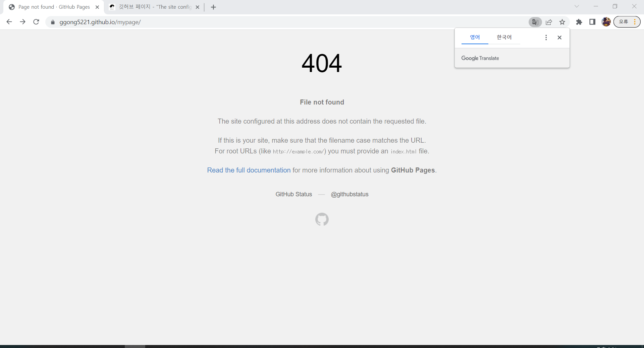Click the GitHub Octocat logo
644x348 pixels.
click(x=322, y=219)
